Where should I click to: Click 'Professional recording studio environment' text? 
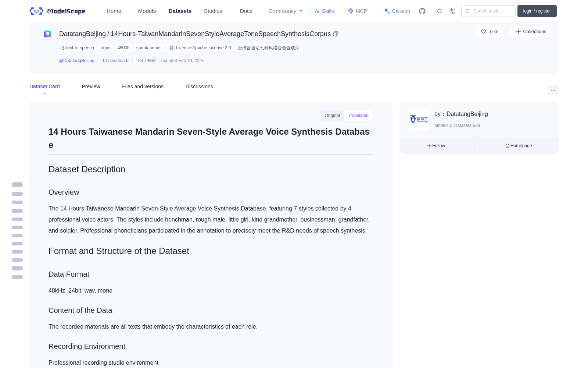click(x=104, y=363)
